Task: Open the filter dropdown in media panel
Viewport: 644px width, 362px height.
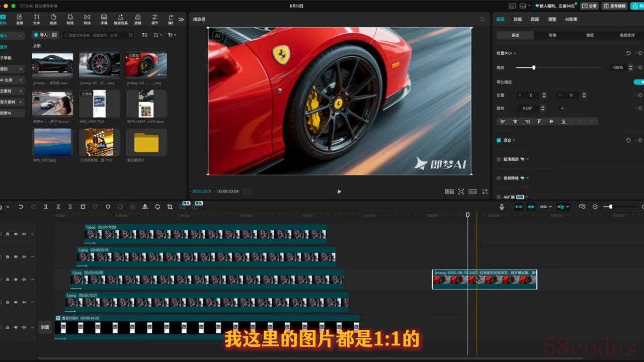Action: tap(172, 35)
